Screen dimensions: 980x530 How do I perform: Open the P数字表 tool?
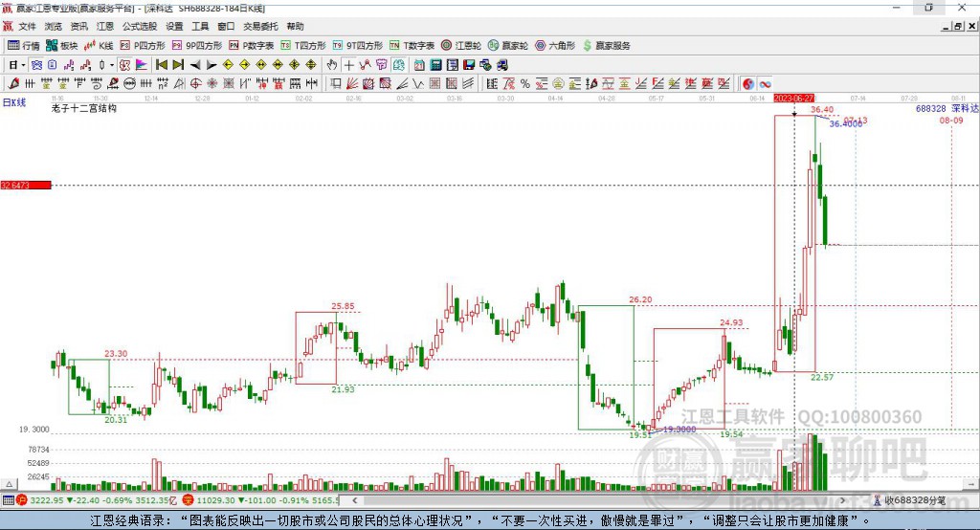[252, 46]
